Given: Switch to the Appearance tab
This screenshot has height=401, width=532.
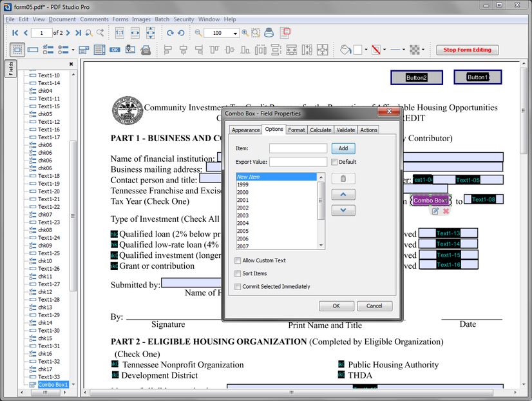Looking at the screenshot, I should point(245,130).
